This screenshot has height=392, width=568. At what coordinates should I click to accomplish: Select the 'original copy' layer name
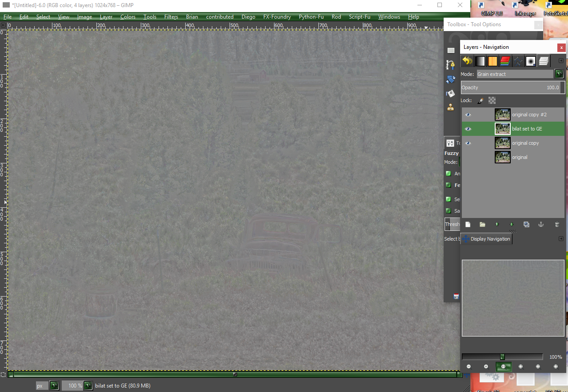tap(525, 143)
